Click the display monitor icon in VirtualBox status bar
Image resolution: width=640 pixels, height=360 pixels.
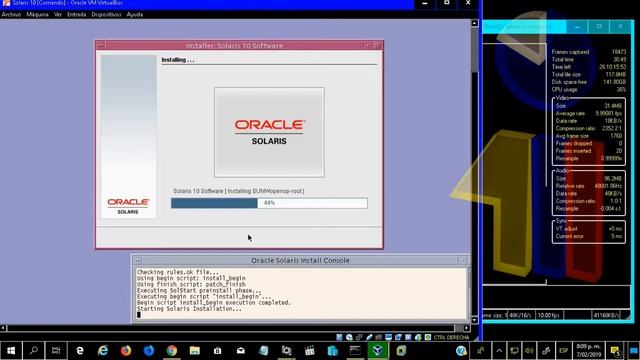[x=388, y=337]
